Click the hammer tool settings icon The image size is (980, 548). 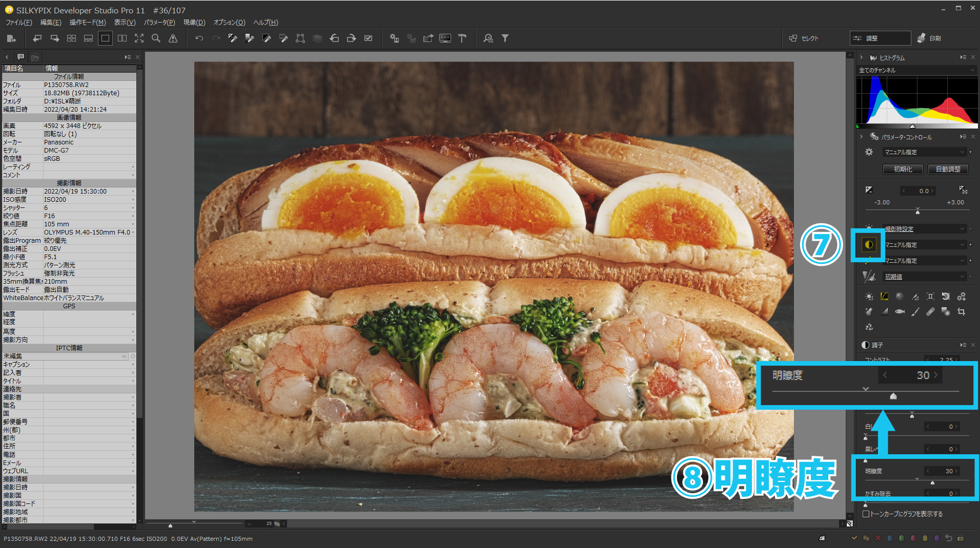coord(462,38)
